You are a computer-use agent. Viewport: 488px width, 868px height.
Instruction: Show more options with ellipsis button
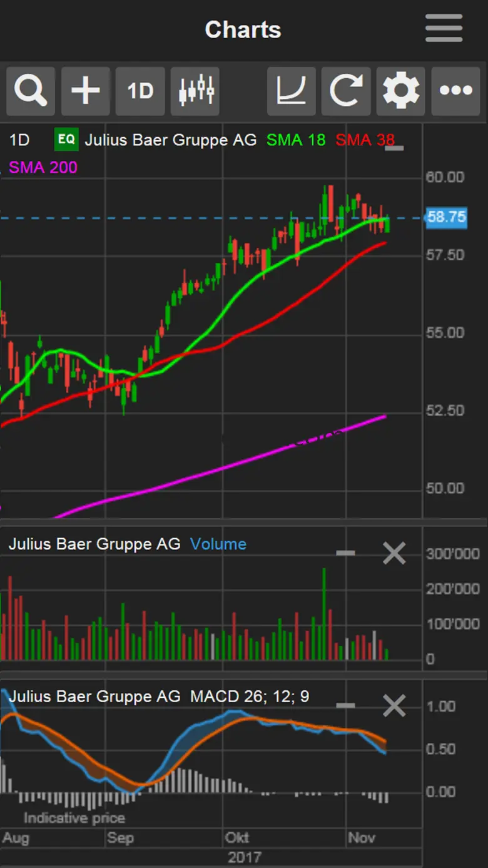click(x=456, y=91)
